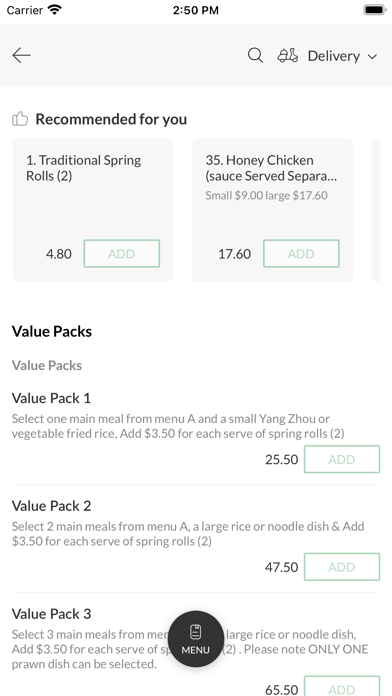
Task: Tap the back arrow icon
Action: tap(21, 55)
